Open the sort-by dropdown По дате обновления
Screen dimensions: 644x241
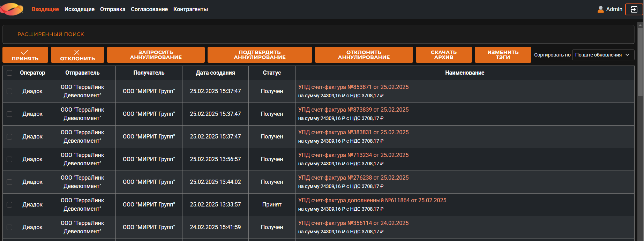pyautogui.click(x=603, y=55)
